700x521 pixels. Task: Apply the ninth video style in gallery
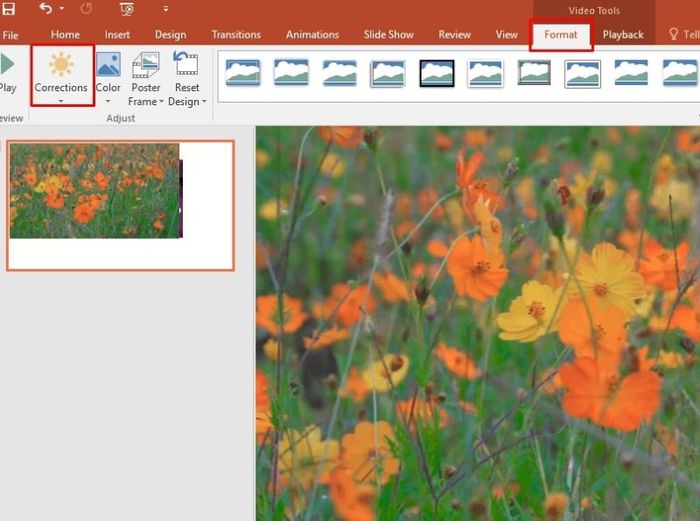coord(631,72)
